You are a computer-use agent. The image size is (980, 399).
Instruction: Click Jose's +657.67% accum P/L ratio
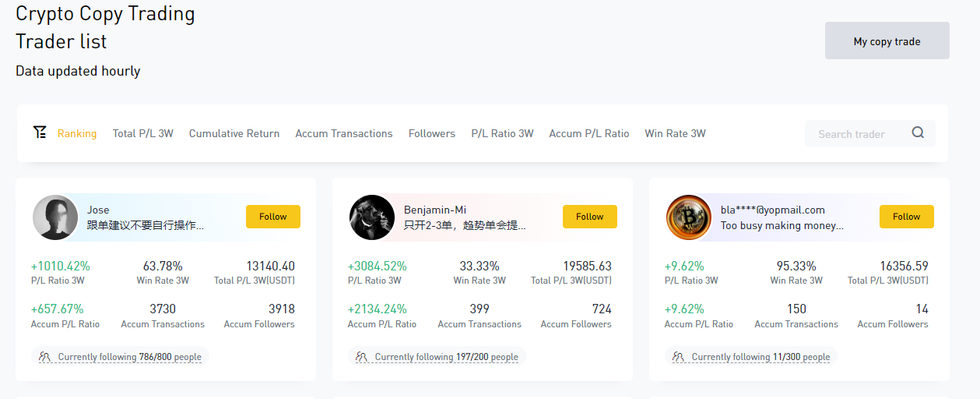58,309
